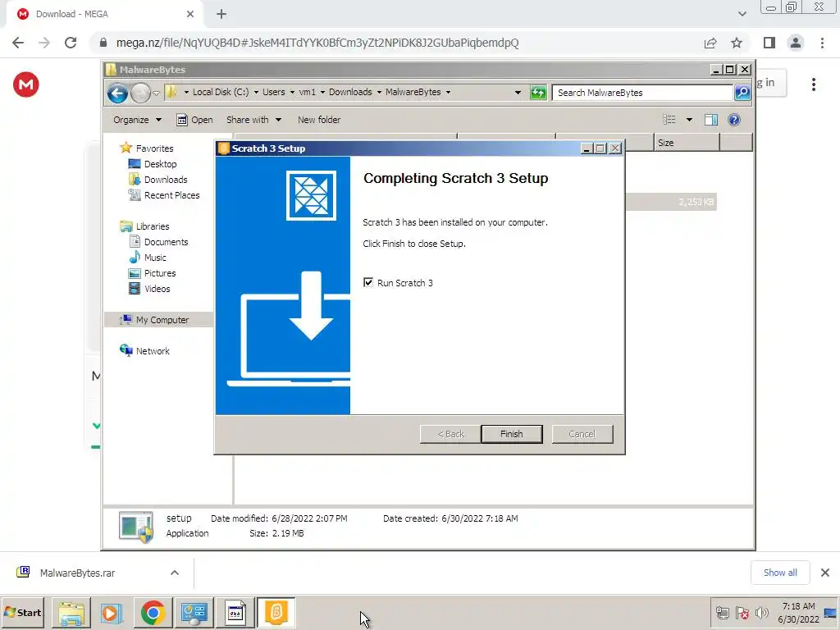Click Users in address breadcrumb
The image size is (840, 630).
273,92
